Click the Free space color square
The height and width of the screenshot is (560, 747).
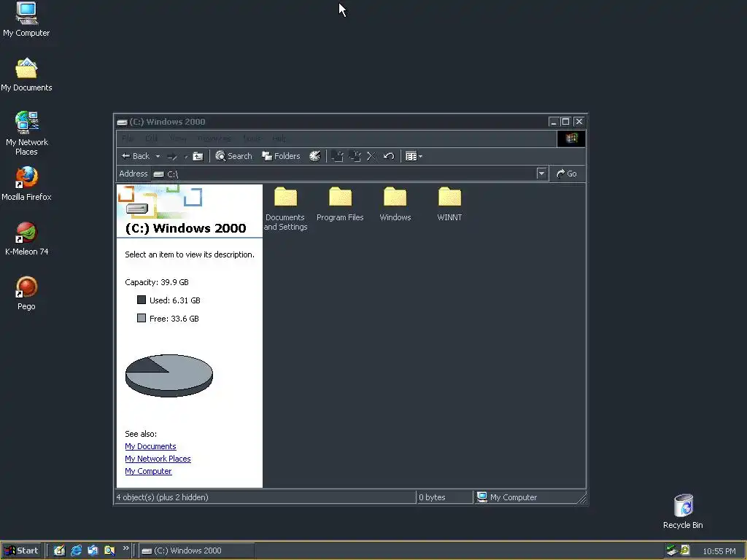tap(142, 318)
